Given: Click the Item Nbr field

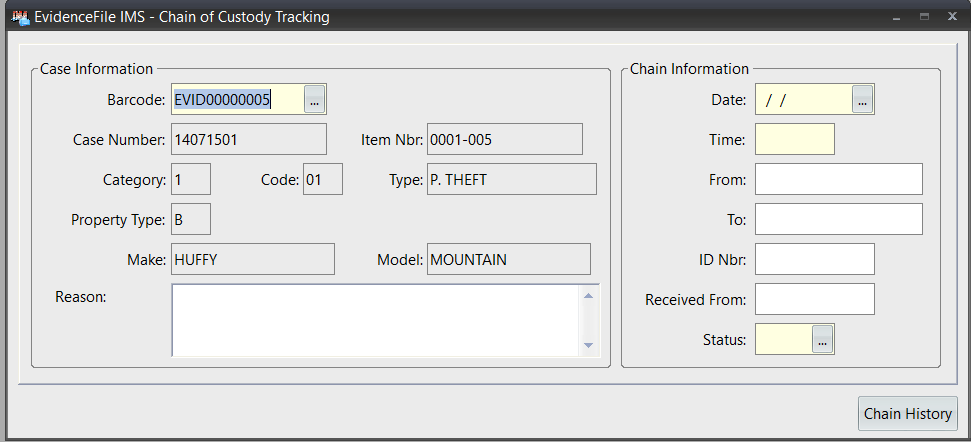Looking at the screenshot, I should click(x=504, y=140).
